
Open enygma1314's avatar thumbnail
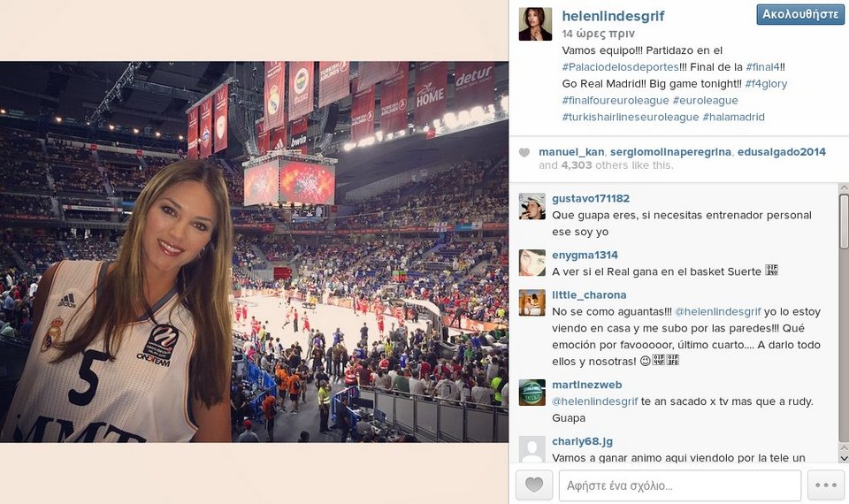(532, 263)
